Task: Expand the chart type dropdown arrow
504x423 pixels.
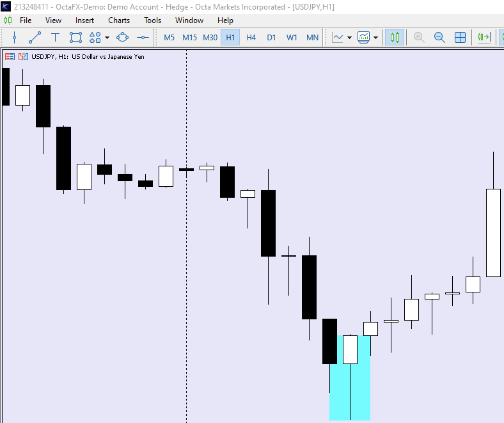Action: point(349,38)
